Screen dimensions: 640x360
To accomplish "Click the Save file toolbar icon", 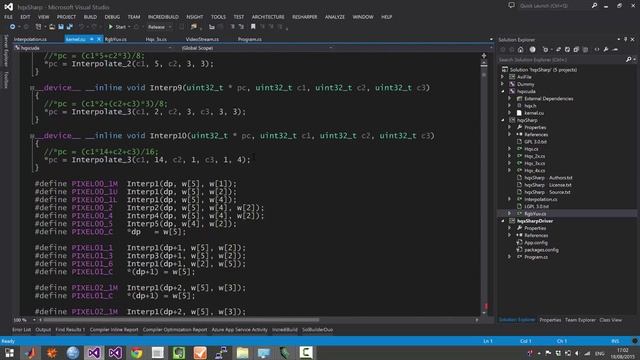I will coord(61,27).
